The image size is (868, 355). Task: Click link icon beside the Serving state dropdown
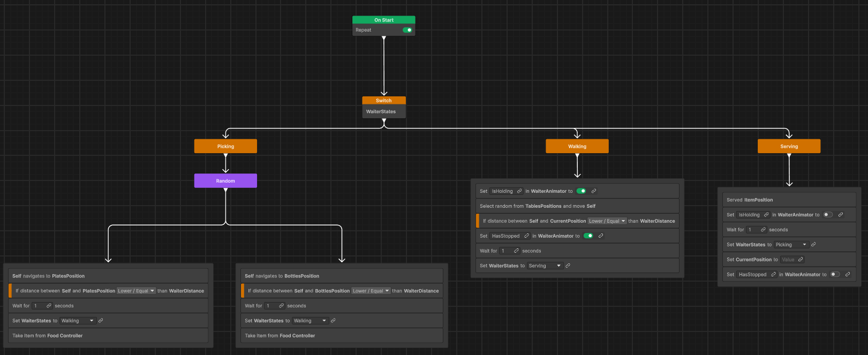568,266
